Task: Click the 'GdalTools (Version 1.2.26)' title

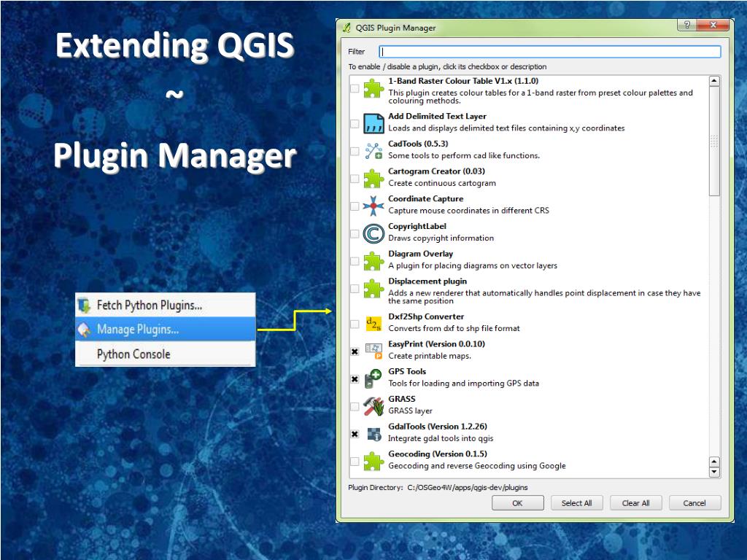Action: pyautogui.click(x=438, y=426)
